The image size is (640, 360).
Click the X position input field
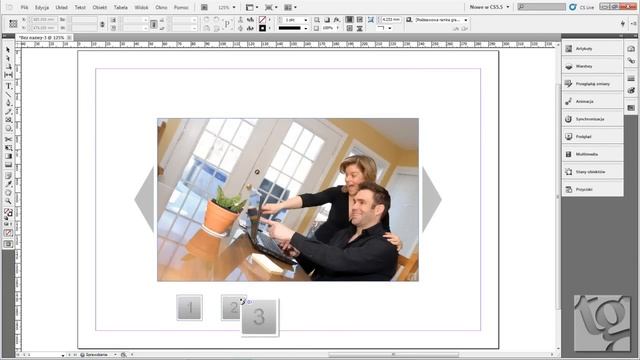click(x=44, y=20)
